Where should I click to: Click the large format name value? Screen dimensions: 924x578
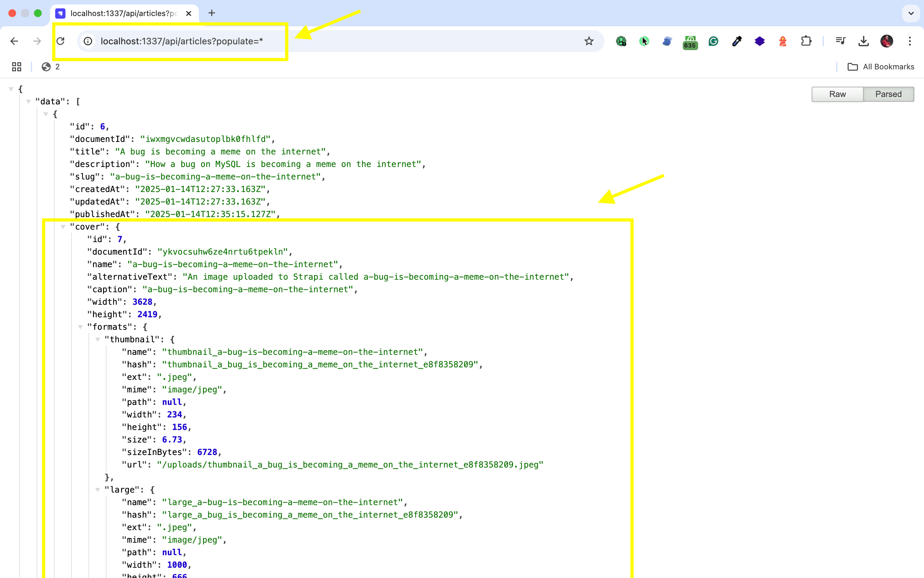283,502
